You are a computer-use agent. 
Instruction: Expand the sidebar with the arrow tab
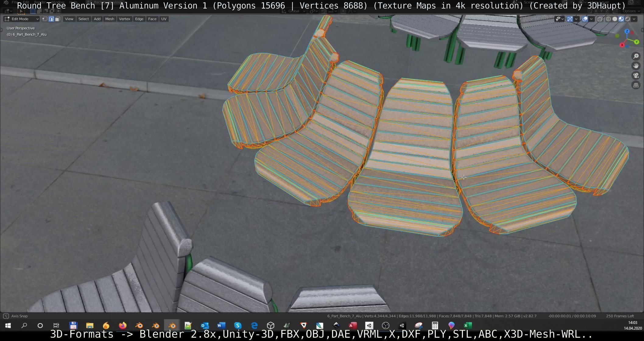coord(642,30)
